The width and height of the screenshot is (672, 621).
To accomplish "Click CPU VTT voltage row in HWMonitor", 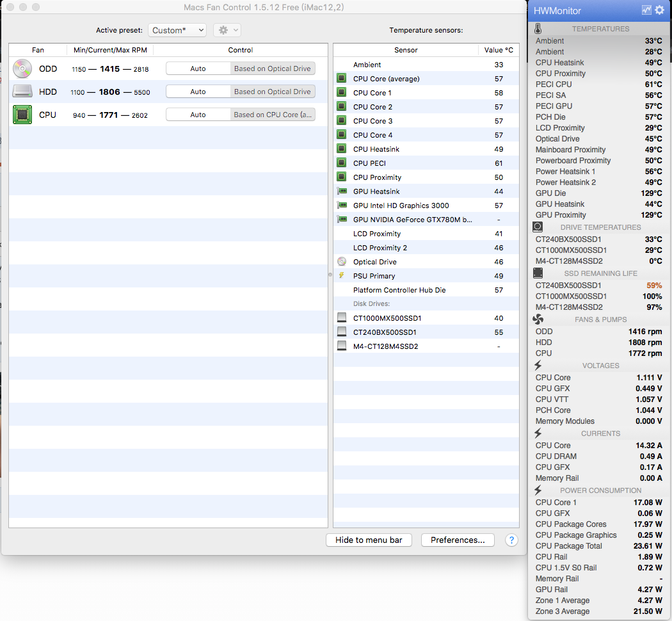I will point(598,399).
